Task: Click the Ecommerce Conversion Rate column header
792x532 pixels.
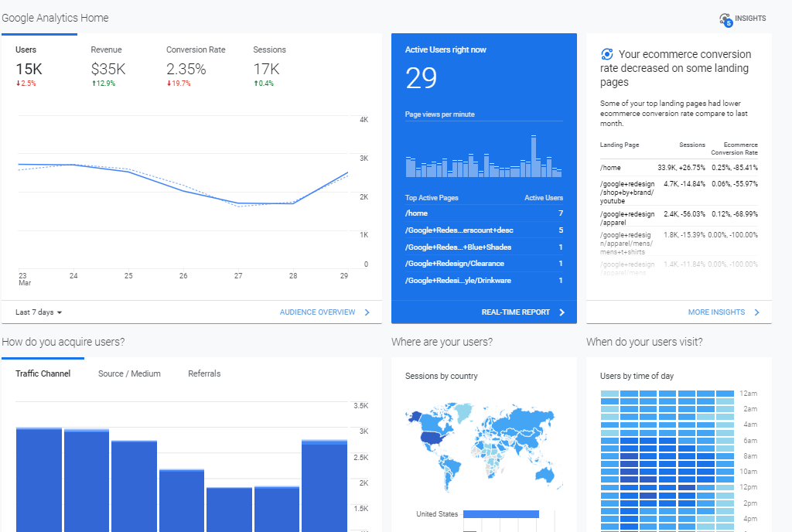Action: tap(734, 148)
